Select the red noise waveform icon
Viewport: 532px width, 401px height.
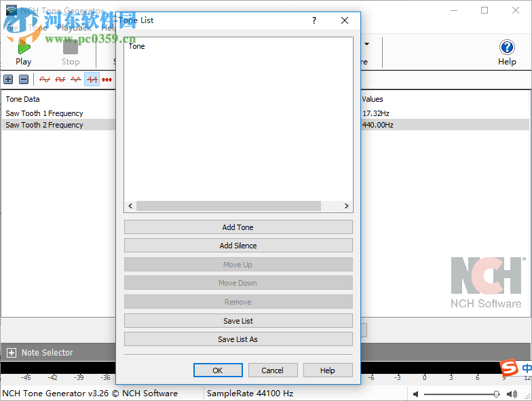(x=107, y=79)
